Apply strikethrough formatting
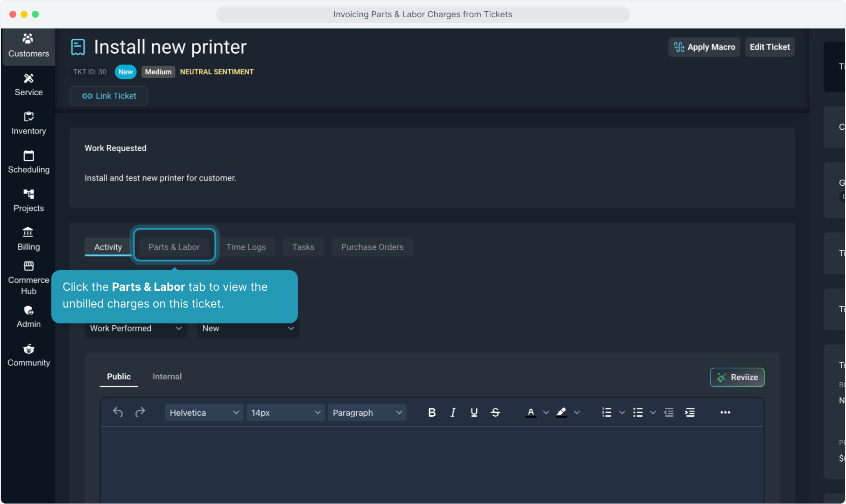Image resolution: width=846 pixels, height=504 pixels. (495, 412)
